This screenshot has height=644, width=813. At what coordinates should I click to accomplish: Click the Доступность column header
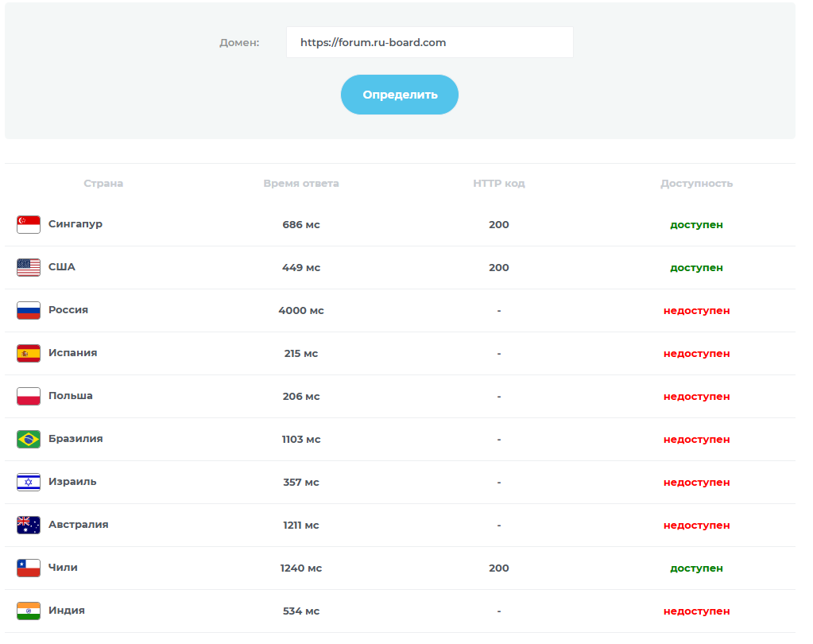(x=696, y=184)
